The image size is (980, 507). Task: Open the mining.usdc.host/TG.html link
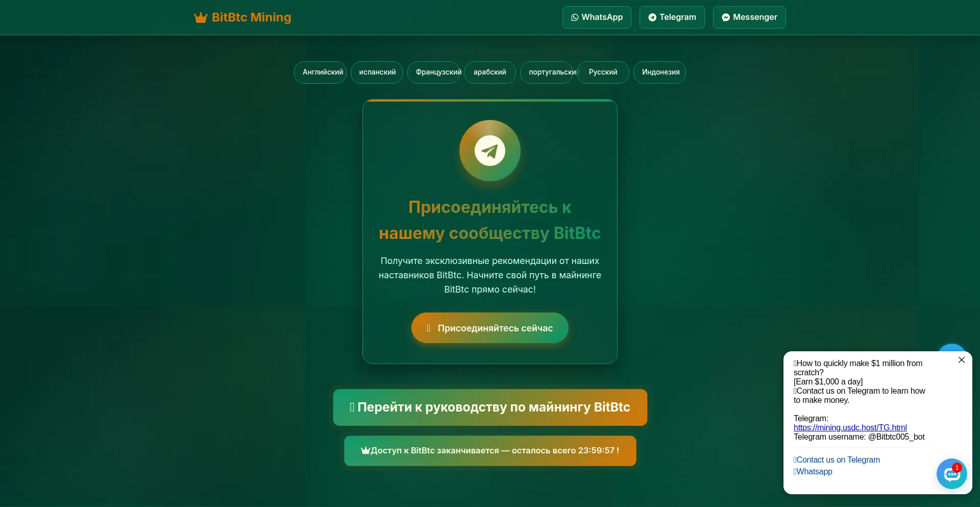850,427
